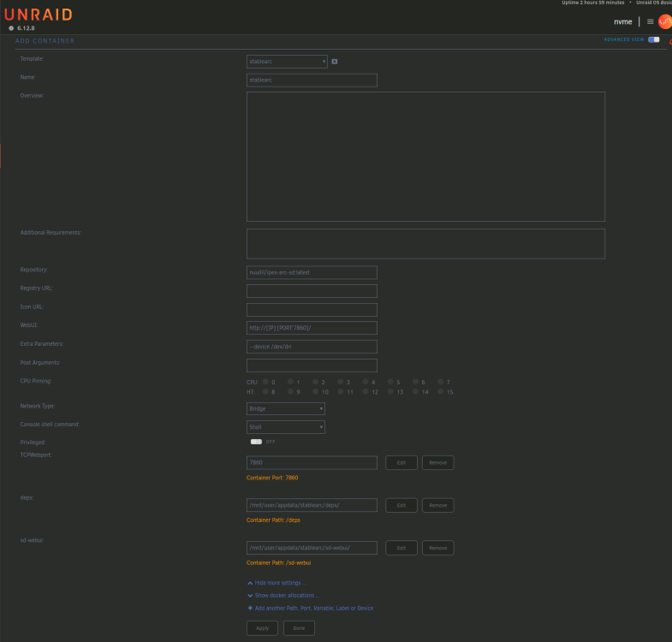This screenshot has width=672, height=642.
Task: Click the Extra Parameters field
Action: pos(312,347)
